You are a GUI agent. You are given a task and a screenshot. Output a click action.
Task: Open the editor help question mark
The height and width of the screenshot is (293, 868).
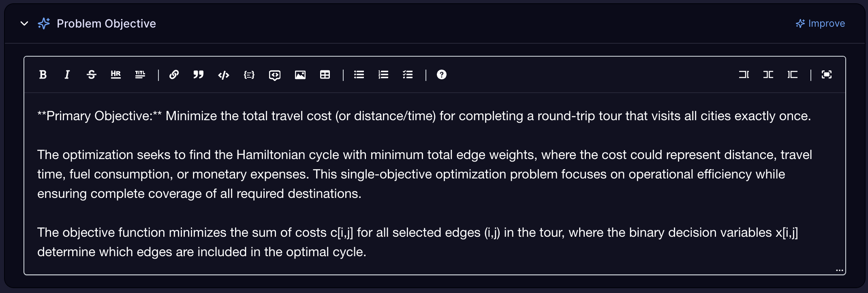[x=442, y=74]
